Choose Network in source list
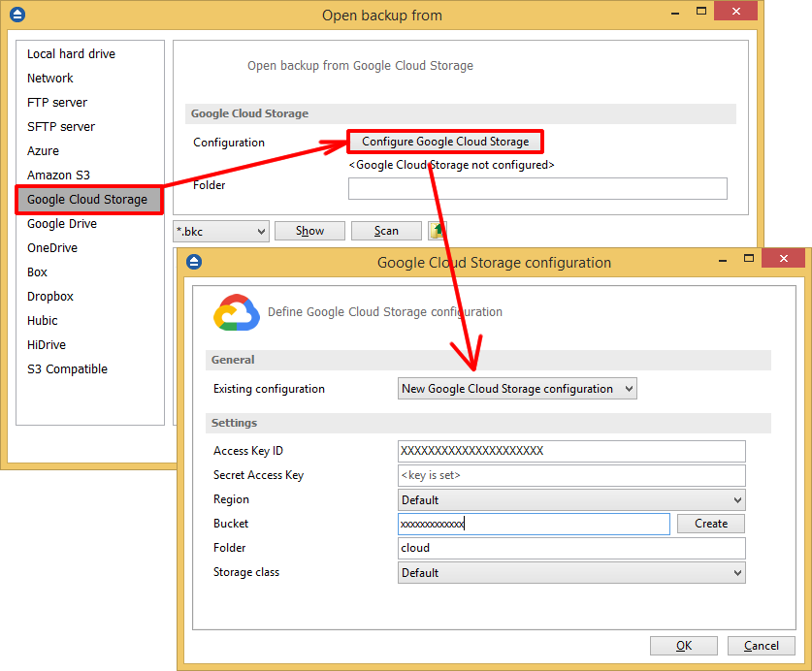Viewport: 812px width, 671px height. coord(50,79)
